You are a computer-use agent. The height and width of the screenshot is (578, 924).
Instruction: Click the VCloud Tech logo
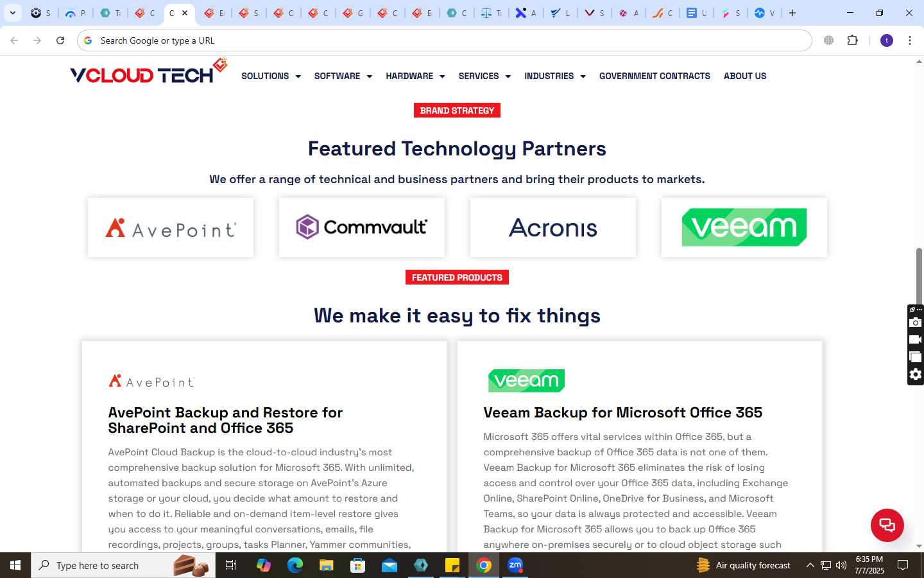click(148, 72)
